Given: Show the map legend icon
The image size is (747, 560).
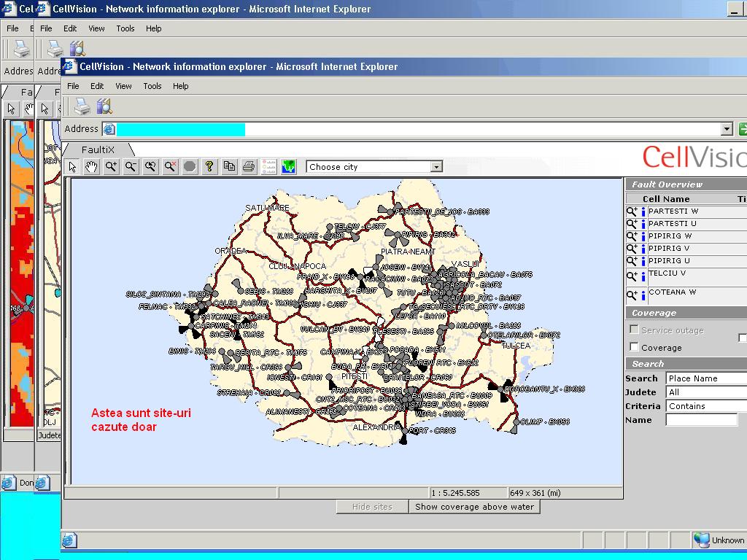Looking at the screenshot, I should coord(268,167).
